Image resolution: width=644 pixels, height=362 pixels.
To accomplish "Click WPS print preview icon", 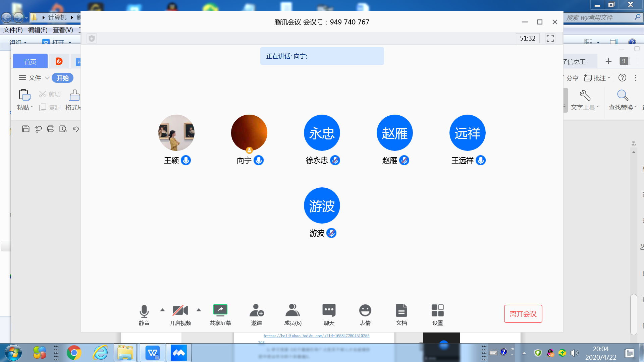I will [63, 129].
